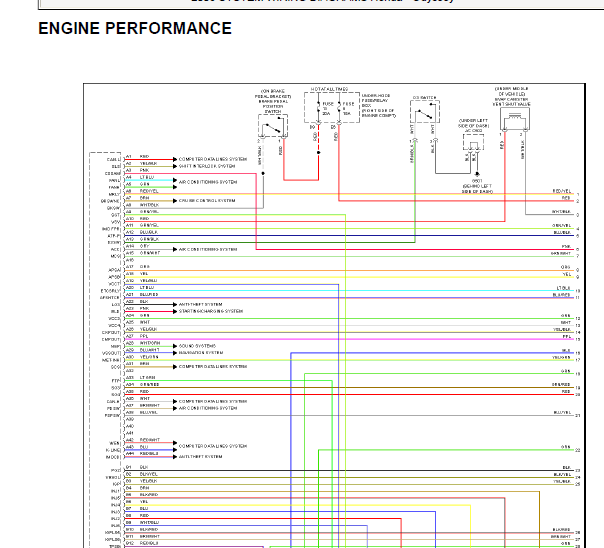
Task: Click the STARTING/CHARGING SYSTEM label
Action: 211,311
